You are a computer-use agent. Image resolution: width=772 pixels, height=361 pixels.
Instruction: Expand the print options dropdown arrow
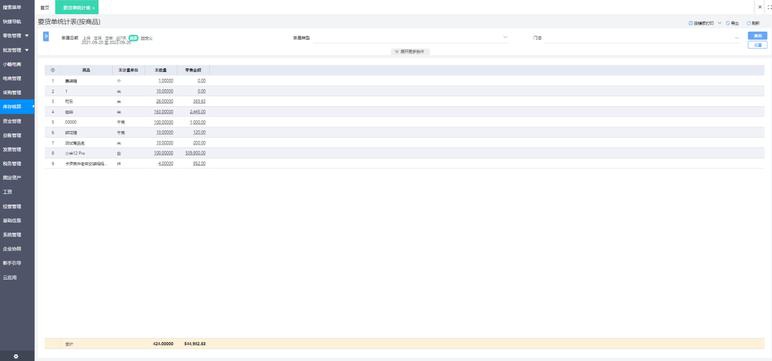pos(719,23)
